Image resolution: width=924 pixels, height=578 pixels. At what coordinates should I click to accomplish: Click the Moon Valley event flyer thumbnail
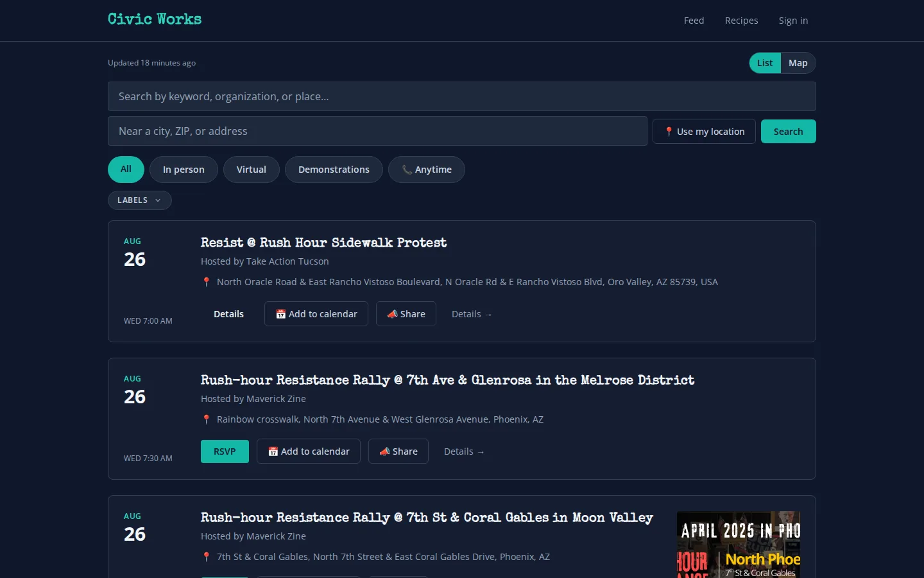point(739,545)
